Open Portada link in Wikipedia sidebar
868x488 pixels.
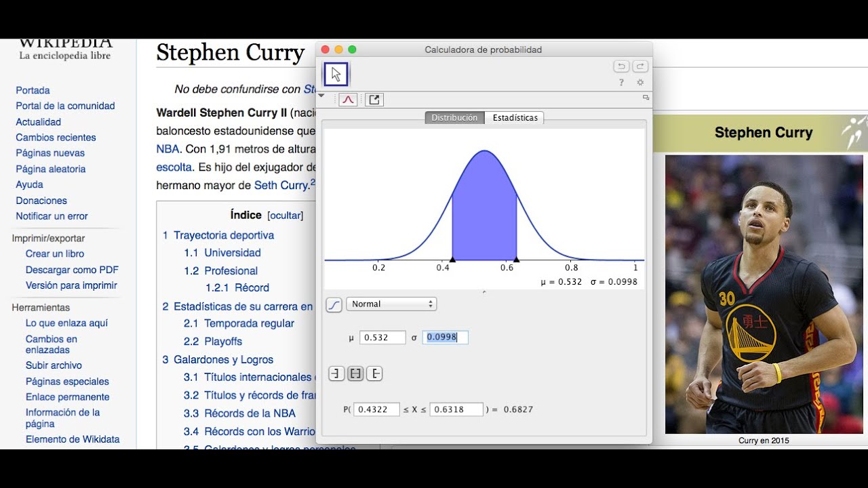point(33,90)
